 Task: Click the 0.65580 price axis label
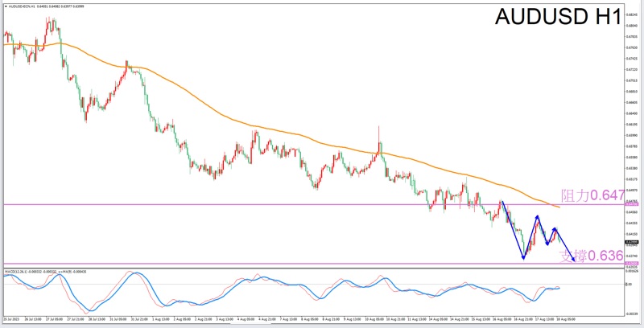tap(632, 157)
